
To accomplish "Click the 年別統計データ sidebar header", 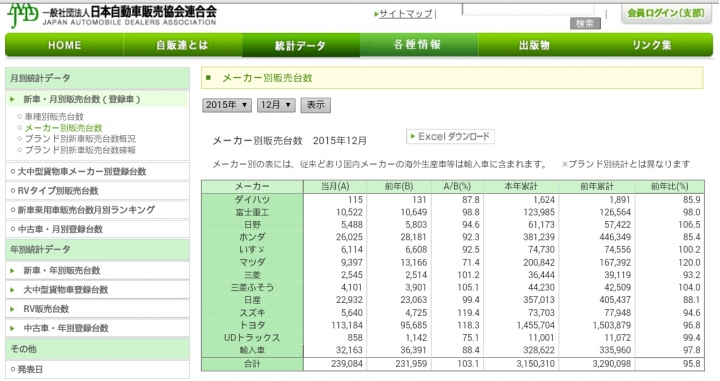I will [97, 250].
